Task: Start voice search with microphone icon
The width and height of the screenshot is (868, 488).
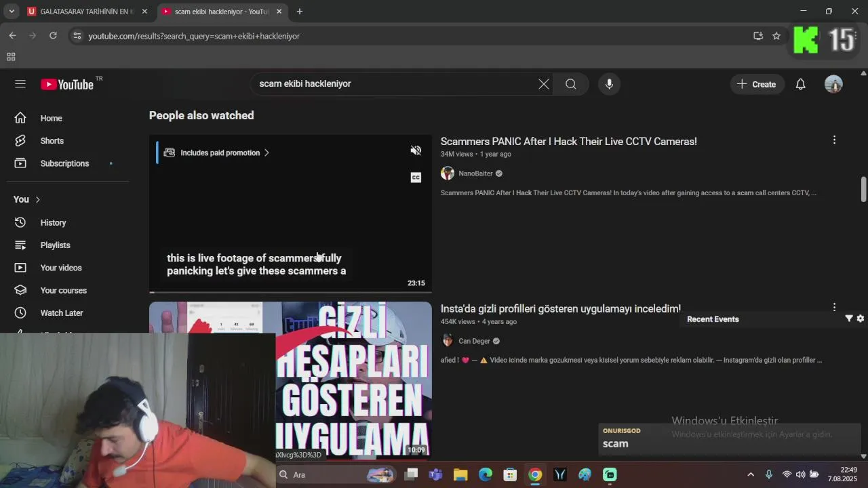Action: point(609,84)
